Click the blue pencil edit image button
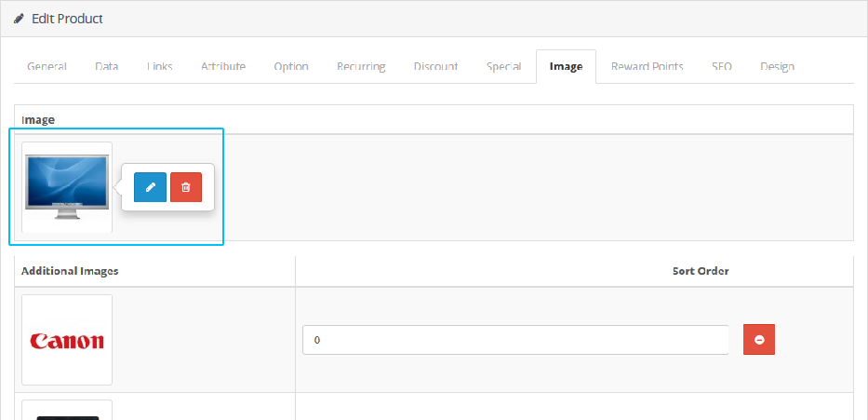 coord(150,187)
